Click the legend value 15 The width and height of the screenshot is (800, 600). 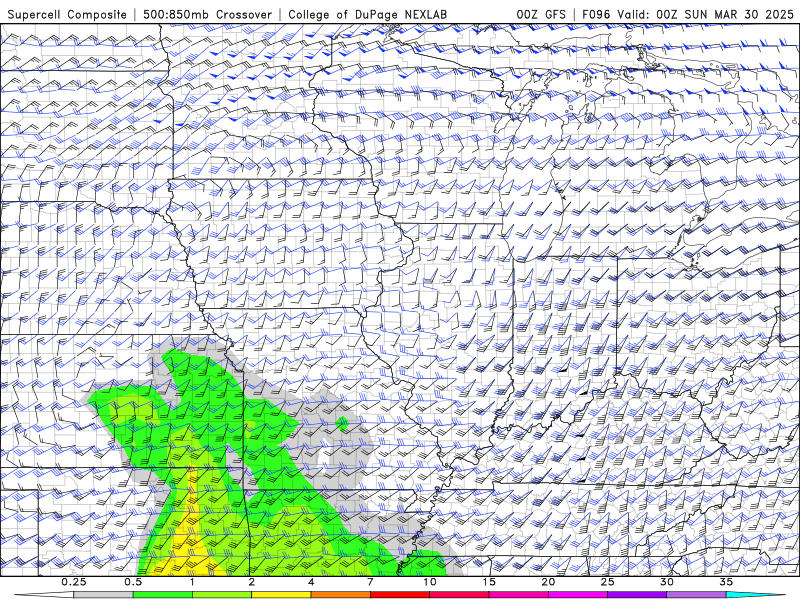pyautogui.click(x=489, y=582)
